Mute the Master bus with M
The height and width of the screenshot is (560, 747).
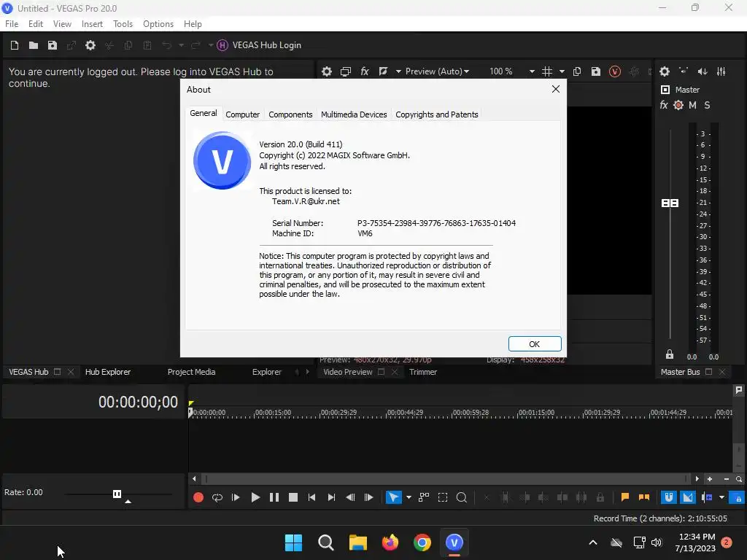point(693,105)
